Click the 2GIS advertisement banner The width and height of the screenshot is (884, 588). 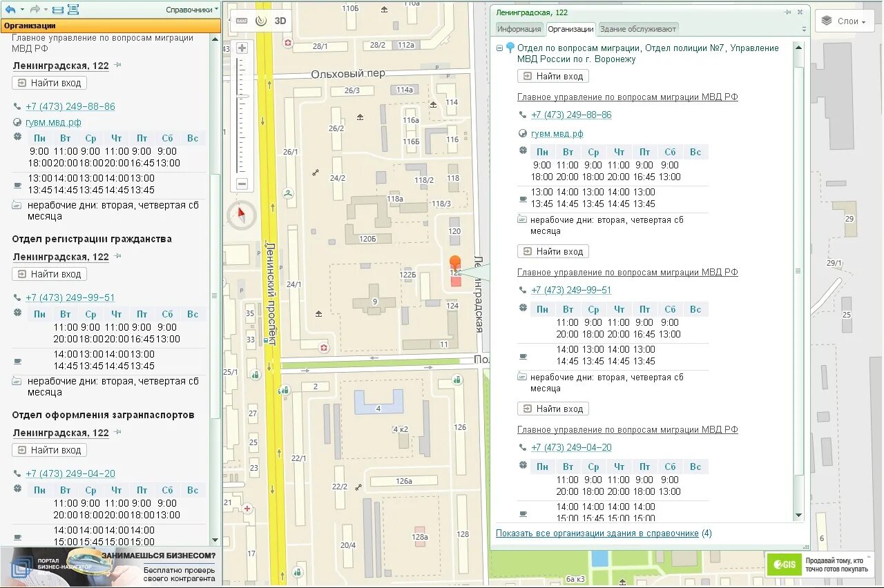820,565
